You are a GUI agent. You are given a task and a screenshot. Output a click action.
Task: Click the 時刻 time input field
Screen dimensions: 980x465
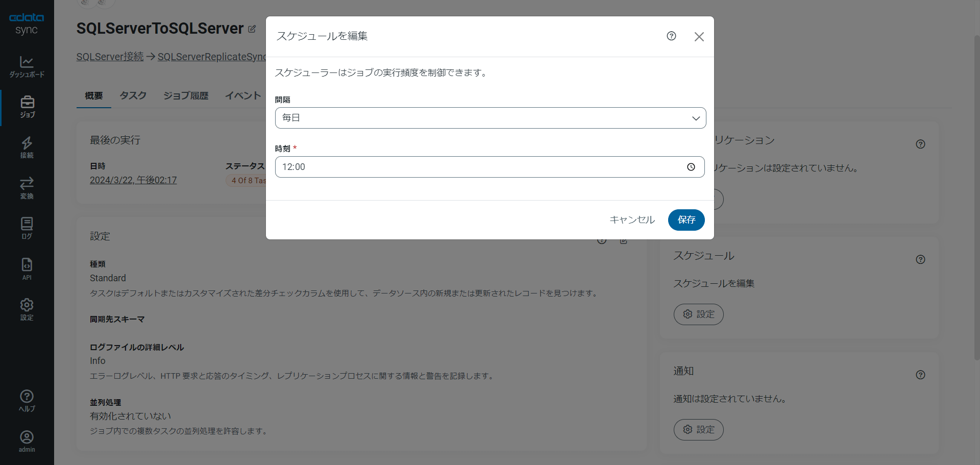coord(480,167)
